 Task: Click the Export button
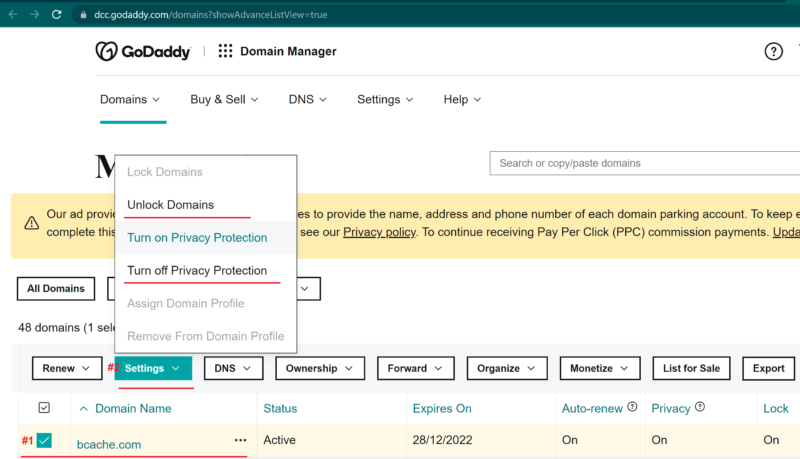(768, 368)
